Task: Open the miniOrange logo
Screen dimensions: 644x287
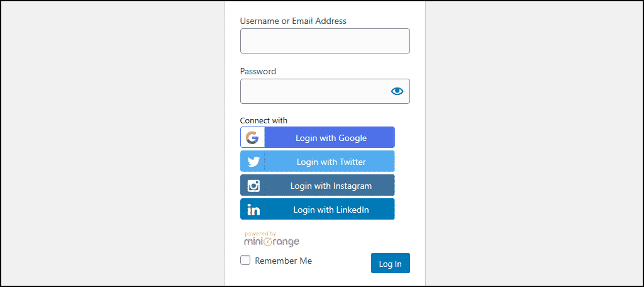Action: [272, 239]
